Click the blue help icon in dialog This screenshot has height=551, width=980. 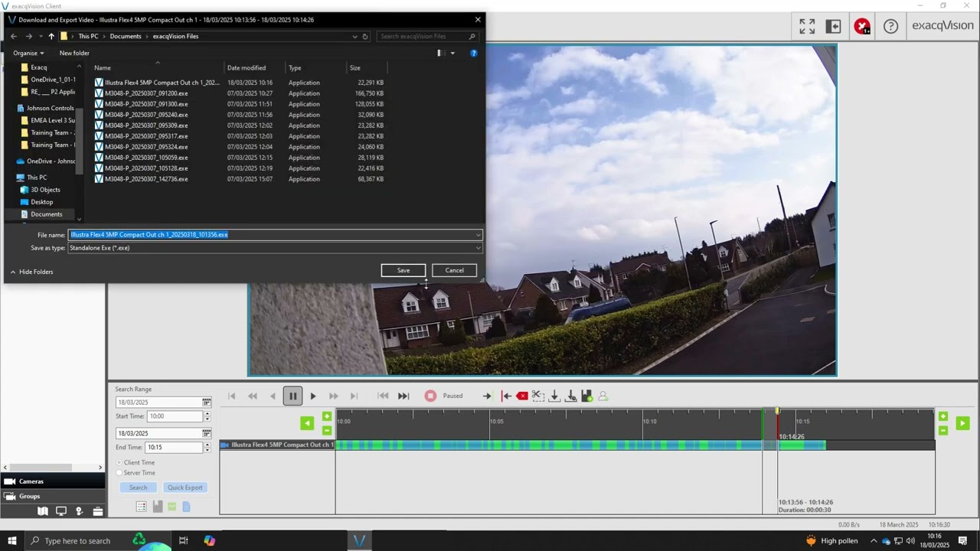point(473,53)
